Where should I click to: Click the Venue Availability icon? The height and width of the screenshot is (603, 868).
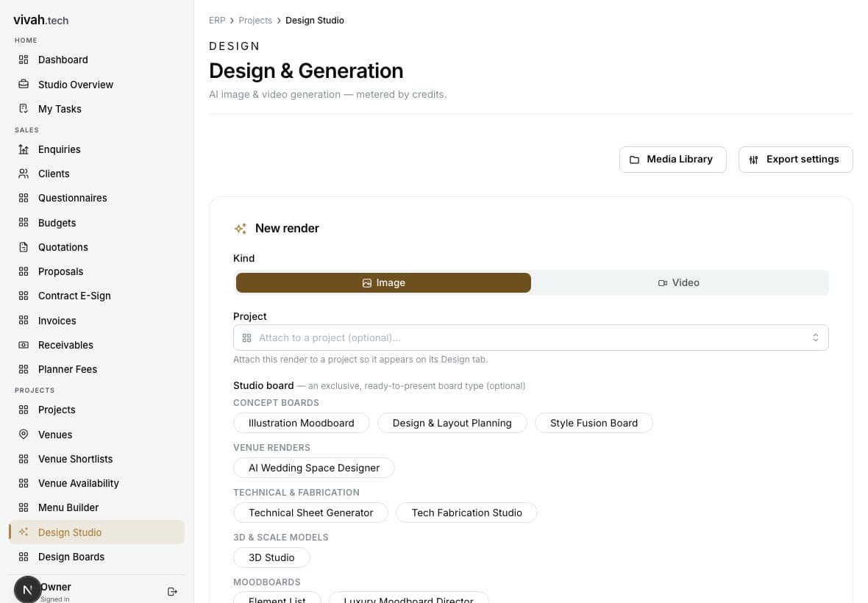(x=24, y=483)
